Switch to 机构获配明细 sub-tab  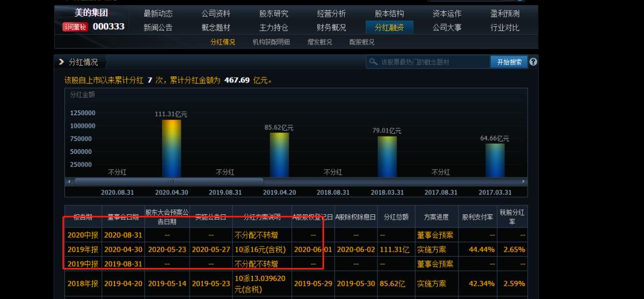(271, 42)
